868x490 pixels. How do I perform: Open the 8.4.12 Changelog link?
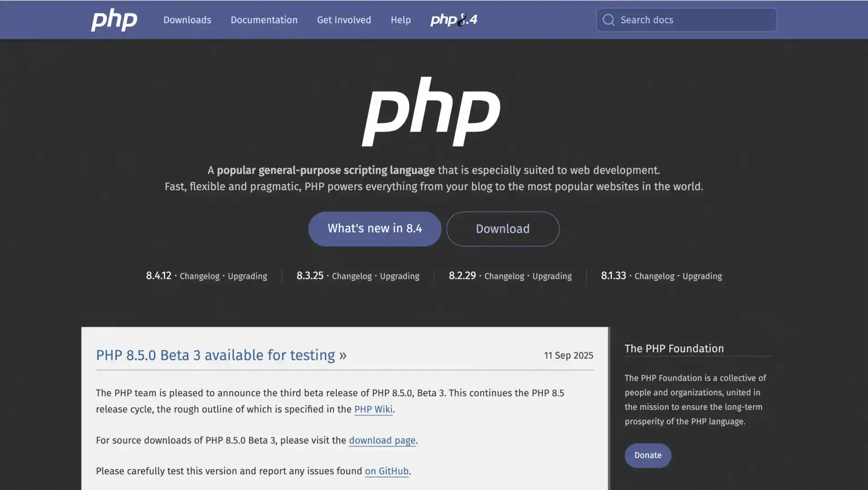click(x=200, y=276)
